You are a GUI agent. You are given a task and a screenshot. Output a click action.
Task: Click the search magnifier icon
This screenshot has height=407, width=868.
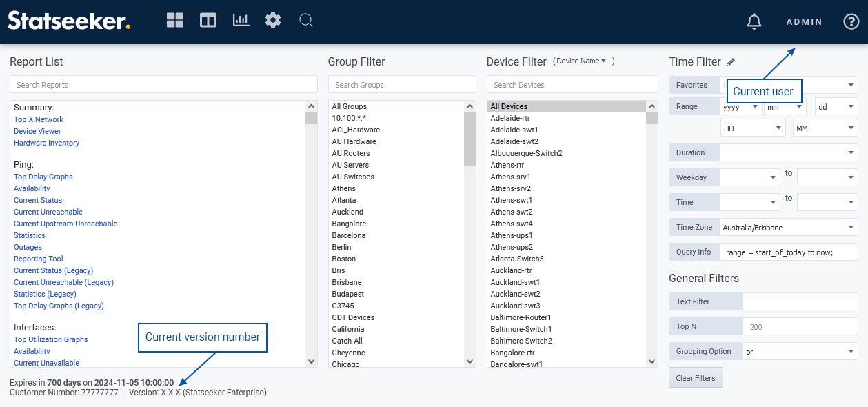[306, 21]
